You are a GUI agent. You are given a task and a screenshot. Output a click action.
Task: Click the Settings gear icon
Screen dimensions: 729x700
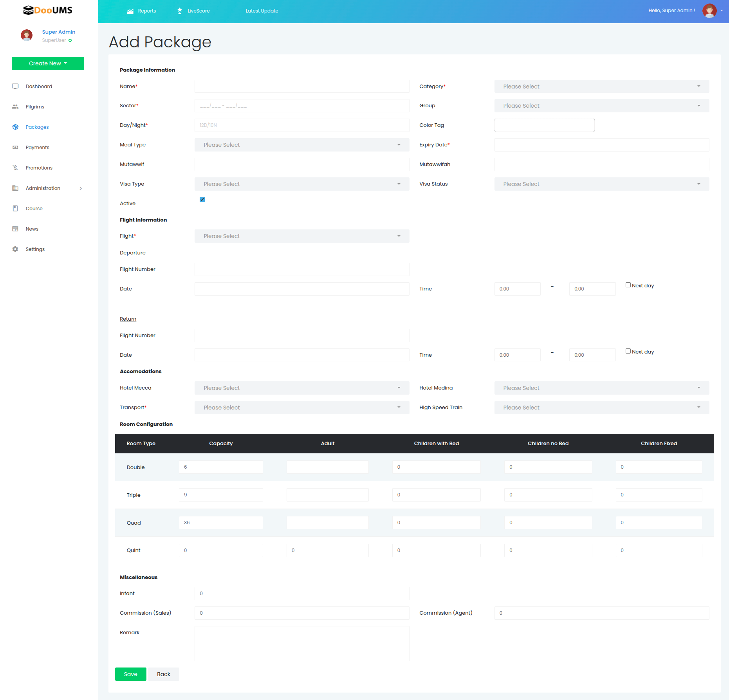click(x=15, y=249)
